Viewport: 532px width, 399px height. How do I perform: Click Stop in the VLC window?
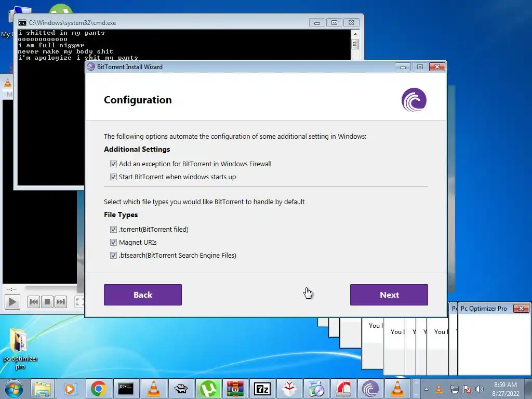click(47, 302)
